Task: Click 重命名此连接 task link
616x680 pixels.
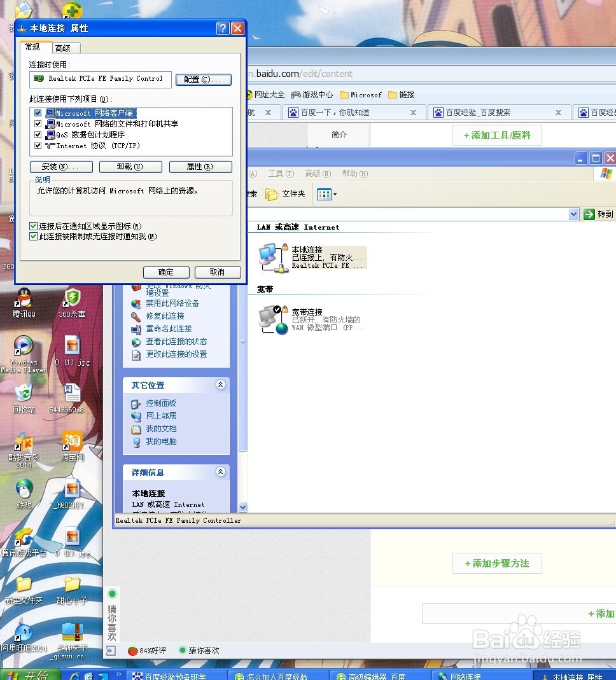Action: (x=169, y=329)
